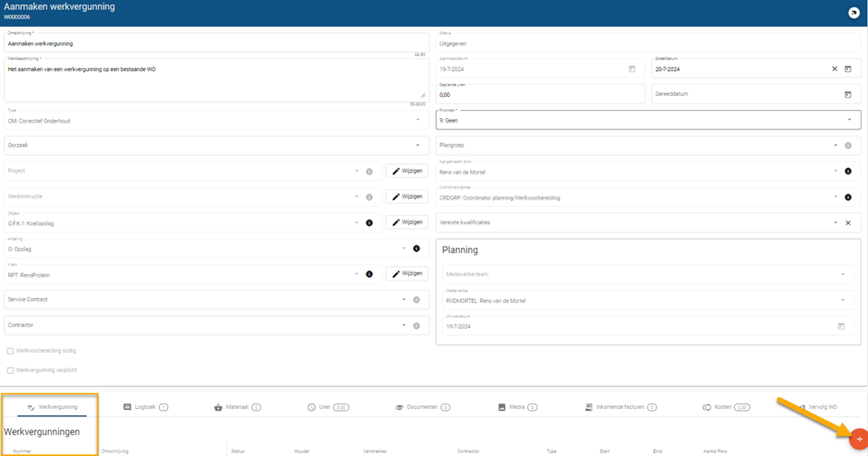This screenshot has width=868, height=456.
Task: Click info icon next to Coördinatorgroep
Action: point(848,198)
